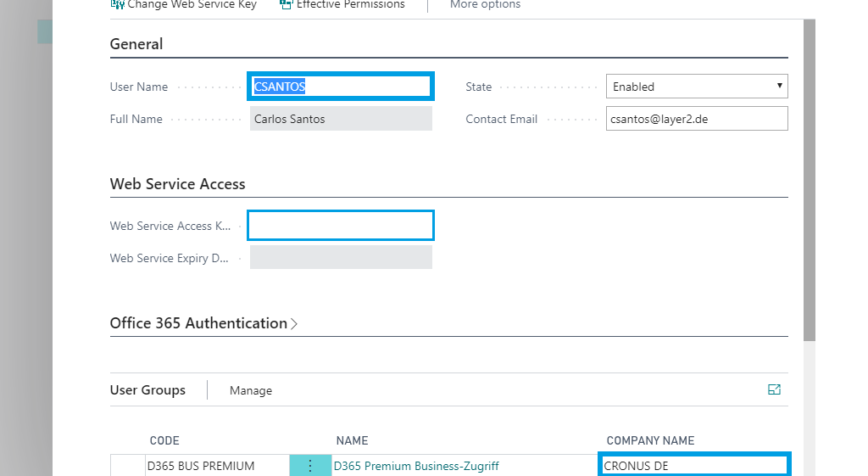The height and width of the screenshot is (476, 868).
Task: Collapse the Web Service Access section
Action: 177,184
